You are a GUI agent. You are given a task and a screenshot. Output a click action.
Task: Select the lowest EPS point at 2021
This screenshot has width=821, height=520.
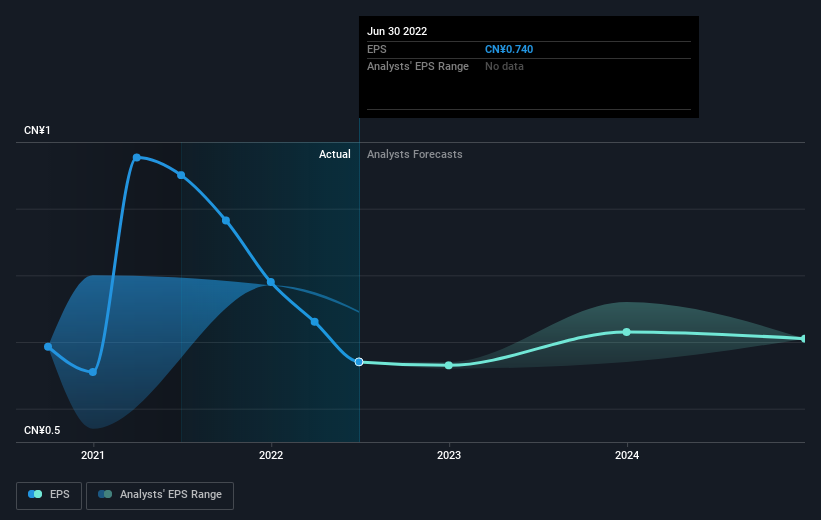pyautogui.click(x=93, y=372)
